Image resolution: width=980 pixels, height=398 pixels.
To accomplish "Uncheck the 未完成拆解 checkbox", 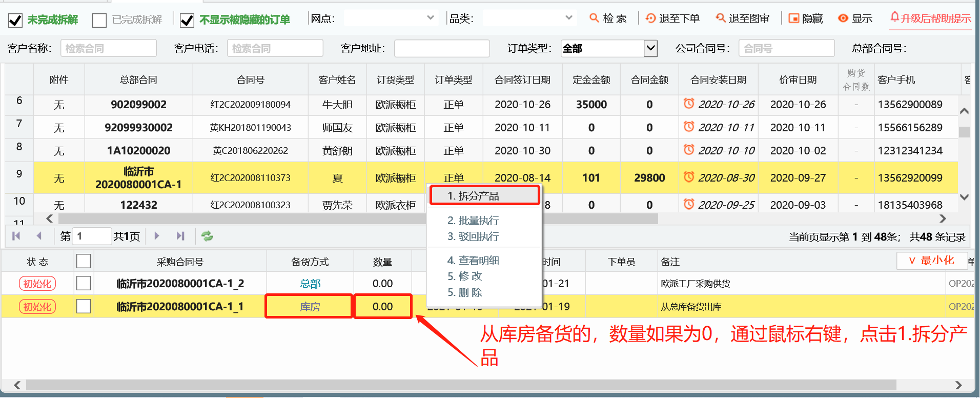I will (15, 20).
